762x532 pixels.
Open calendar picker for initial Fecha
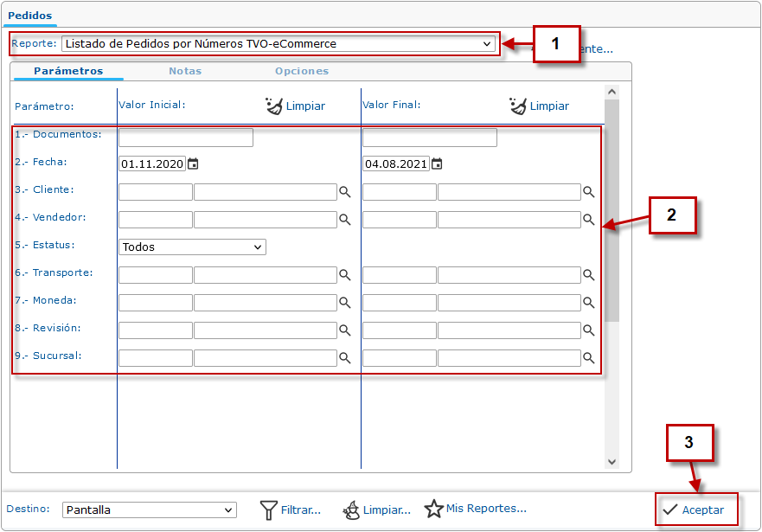193,163
